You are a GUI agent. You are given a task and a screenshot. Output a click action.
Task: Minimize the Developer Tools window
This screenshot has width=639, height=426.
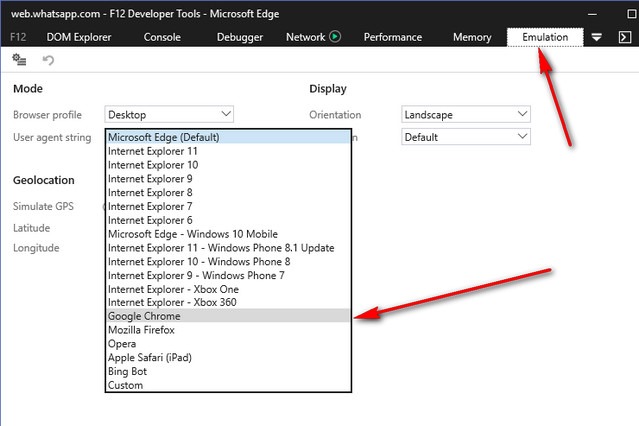593,14
